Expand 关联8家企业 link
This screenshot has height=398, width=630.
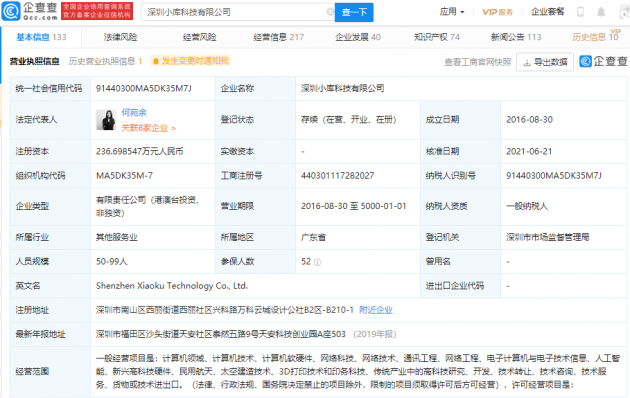coord(148,128)
